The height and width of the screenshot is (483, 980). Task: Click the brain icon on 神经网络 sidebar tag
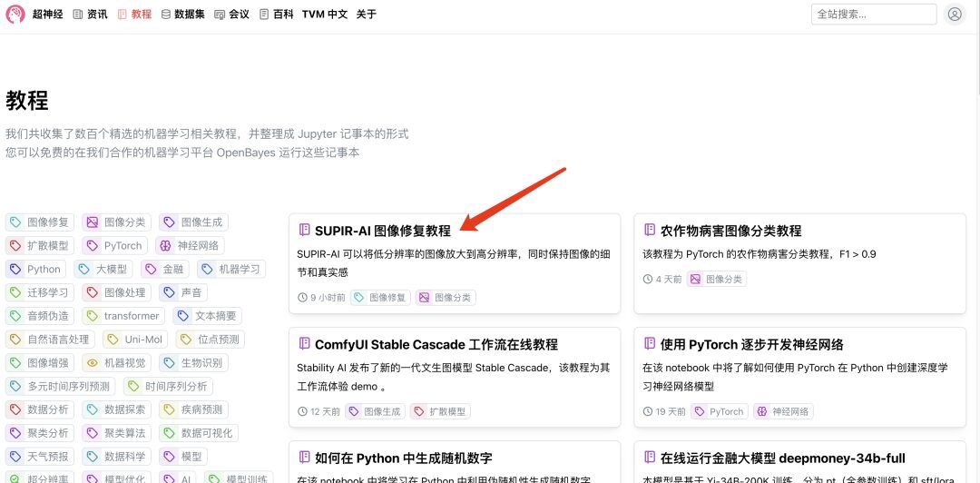[x=164, y=245]
